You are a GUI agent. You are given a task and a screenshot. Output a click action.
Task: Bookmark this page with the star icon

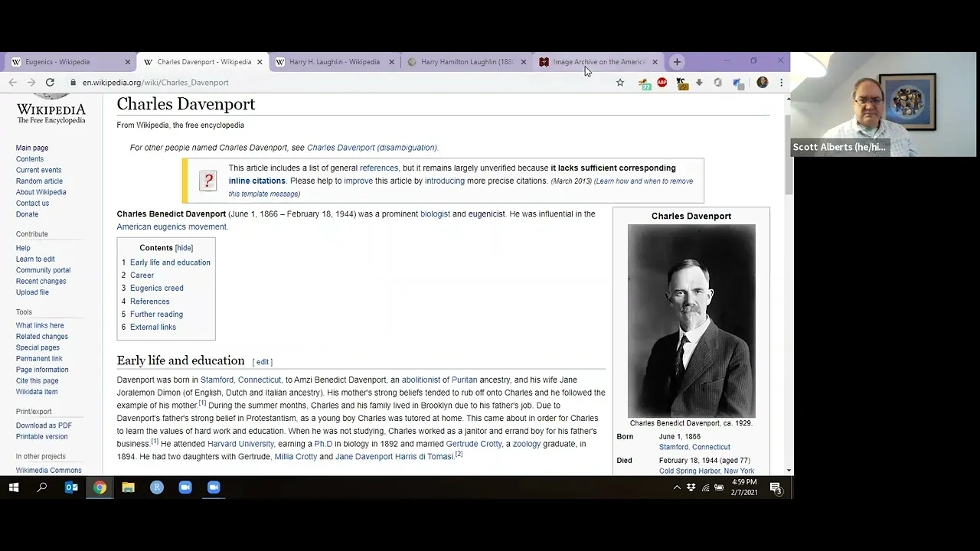pos(620,82)
